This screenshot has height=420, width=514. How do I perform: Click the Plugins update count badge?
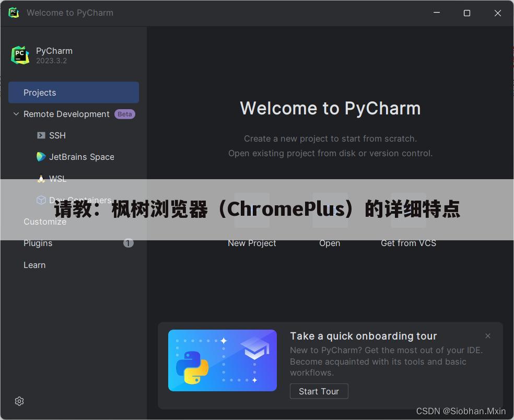click(128, 243)
